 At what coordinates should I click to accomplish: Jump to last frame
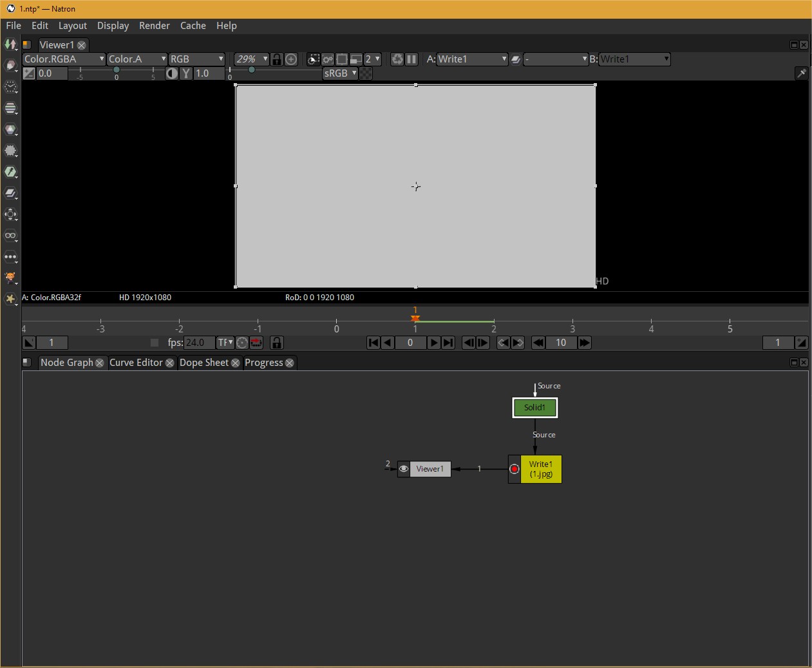point(448,343)
